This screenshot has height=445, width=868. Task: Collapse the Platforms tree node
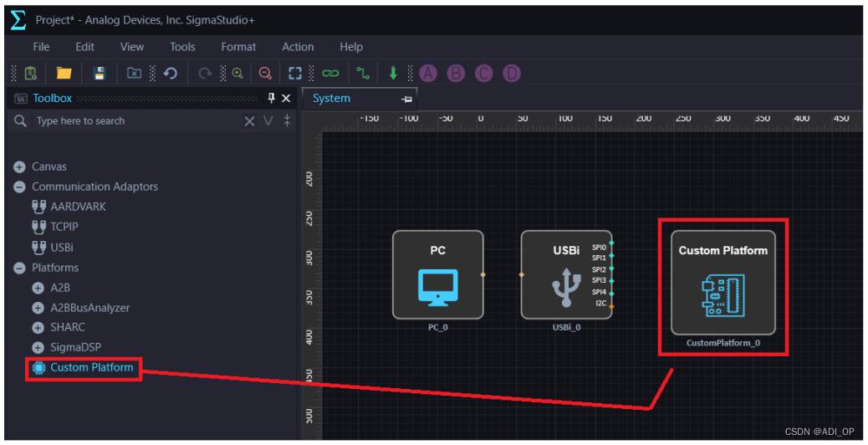19,268
